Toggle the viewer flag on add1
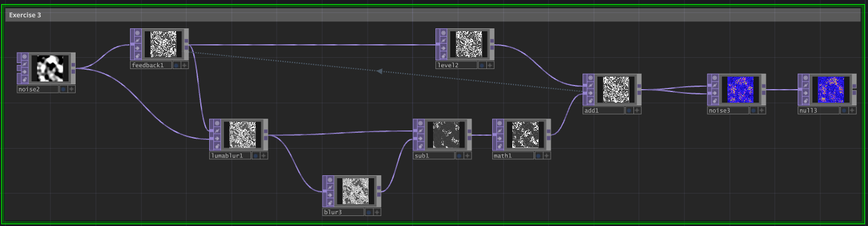868x226 pixels. [x=590, y=78]
